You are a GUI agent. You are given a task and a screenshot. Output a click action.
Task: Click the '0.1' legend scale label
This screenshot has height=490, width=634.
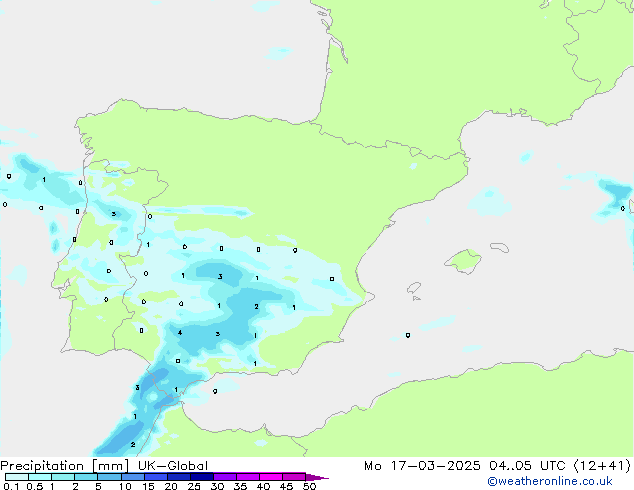(11, 486)
